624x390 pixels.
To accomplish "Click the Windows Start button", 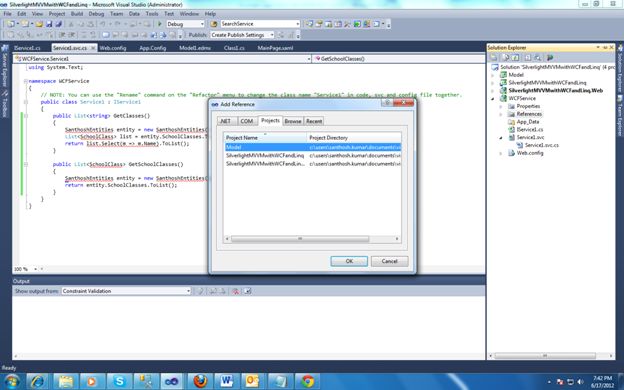I will point(11,381).
